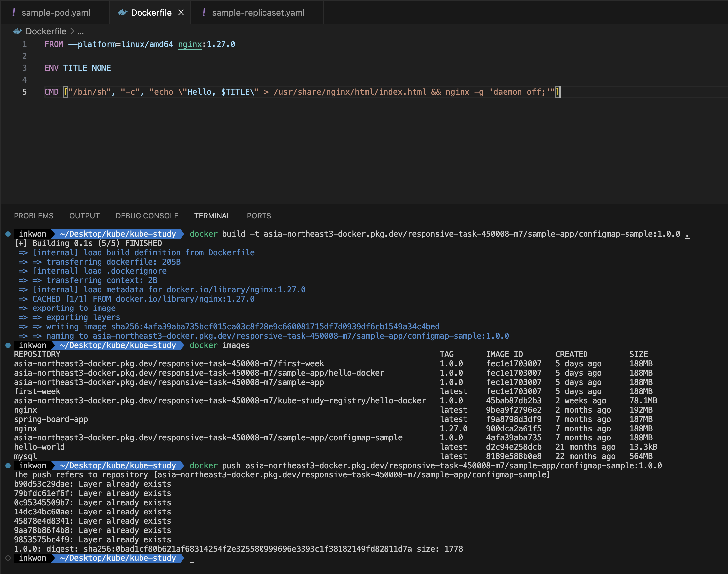The height and width of the screenshot is (574, 728).
Task: Click the Docker whale icon in the breadcrumb
Action: click(18, 31)
